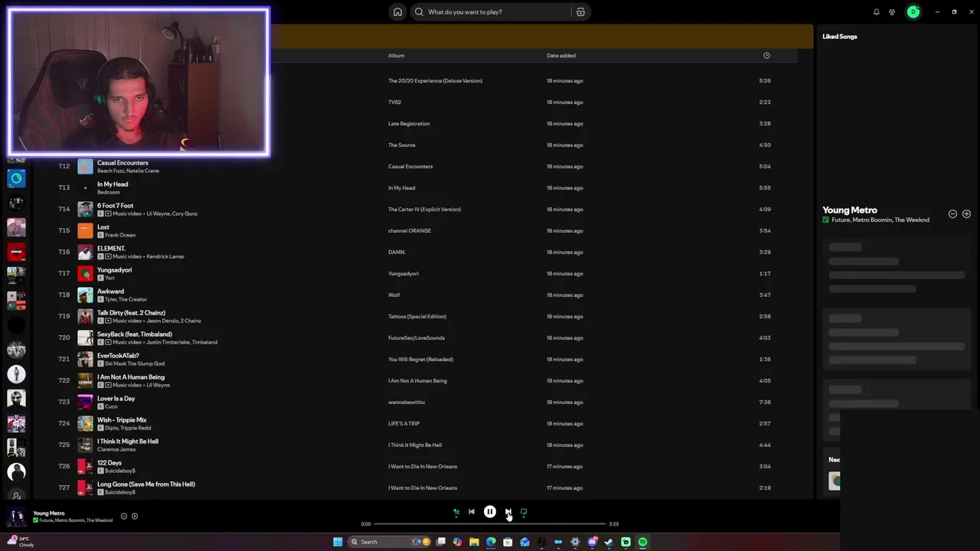Open Spotify icon in taskbar
This screenshot has height=551, width=980.
(642, 542)
